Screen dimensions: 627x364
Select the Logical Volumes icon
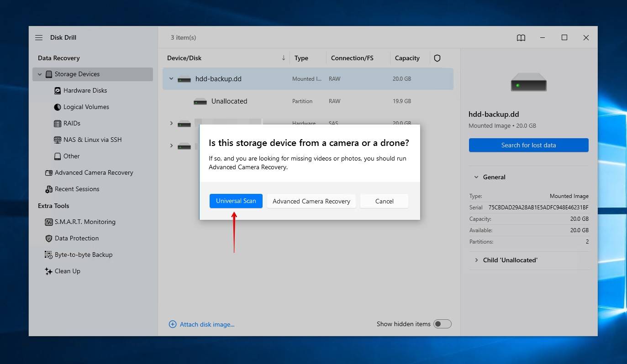pos(58,107)
